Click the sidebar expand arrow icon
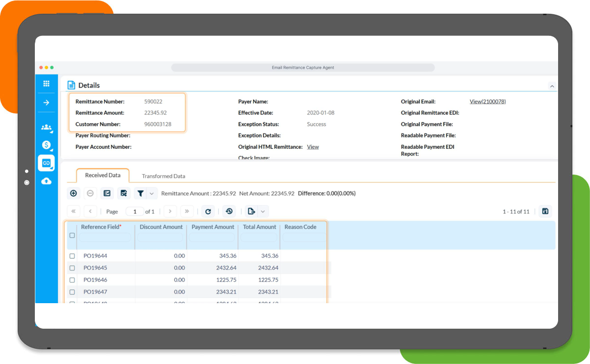This screenshot has width=590, height=364. coord(46,103)
